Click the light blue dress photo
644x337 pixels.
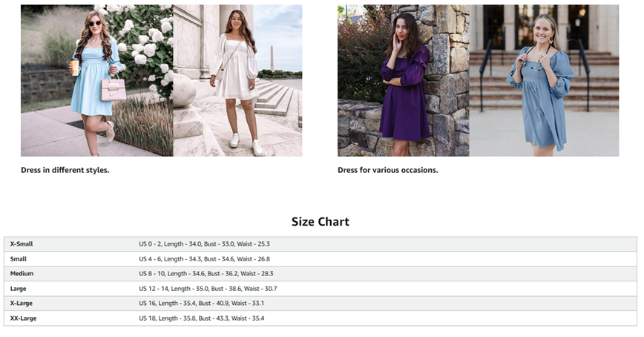click(96, 80)
